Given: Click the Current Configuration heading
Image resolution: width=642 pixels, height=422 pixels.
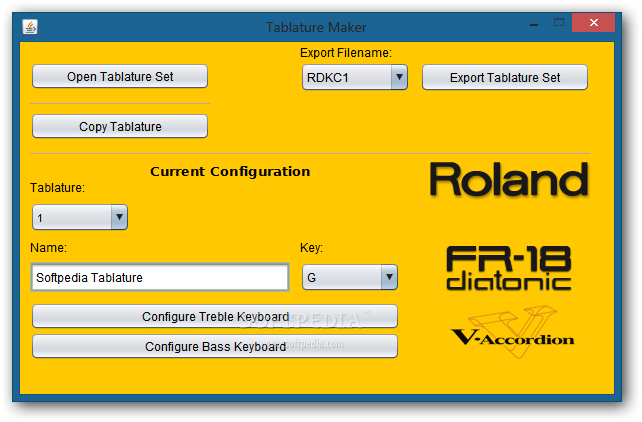Looking at the screenshot, I should click(230, 172).
